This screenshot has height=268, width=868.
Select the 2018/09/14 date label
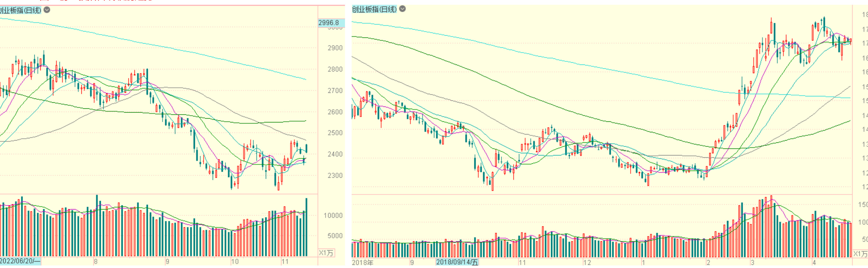pyautogui.click(x=457, y=262)
